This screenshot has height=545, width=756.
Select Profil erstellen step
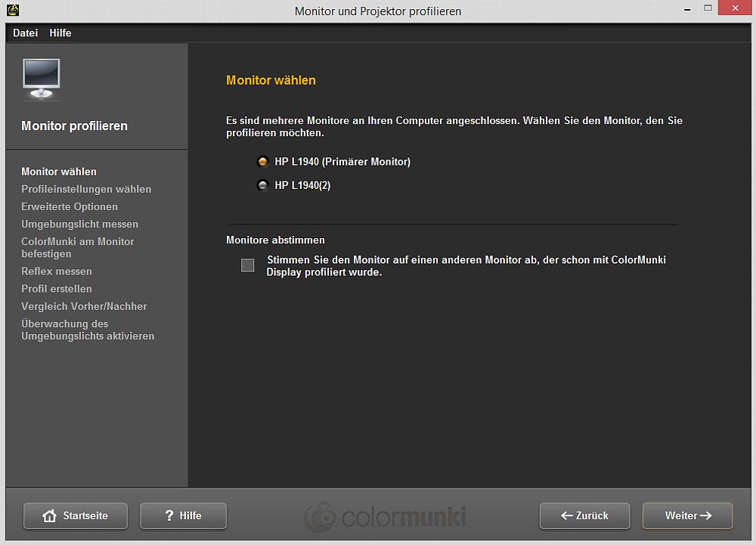(x=57, y=289)
